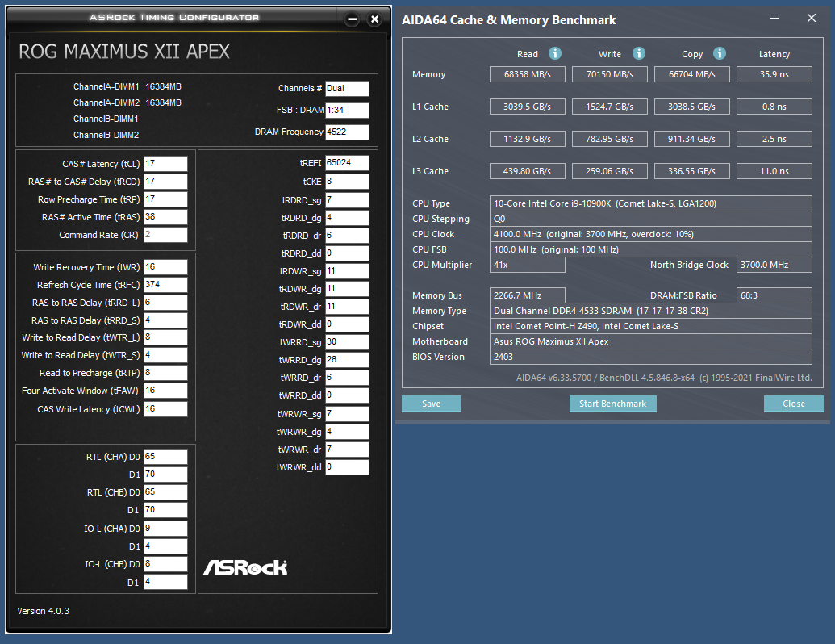Click the tWTR_S value field
835x644 pixels.
pyautogui.click(x=165, y=355)
